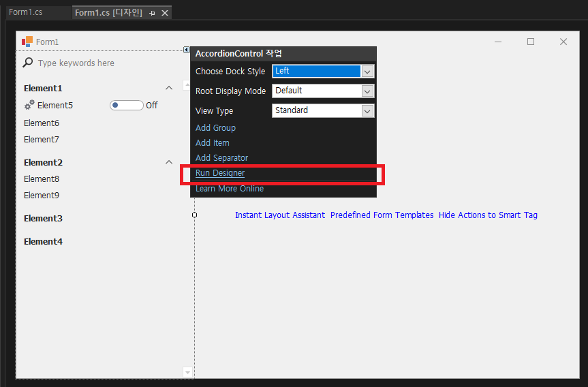Open Learn More Online link

pos(230,189)
